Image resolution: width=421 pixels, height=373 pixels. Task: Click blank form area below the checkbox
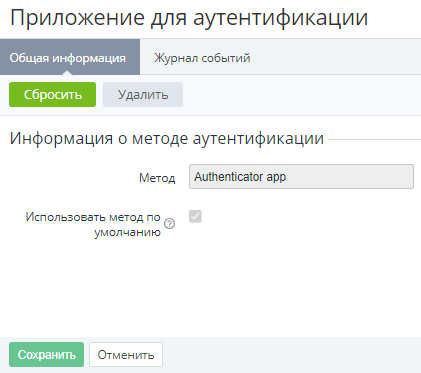(x=210, y=287)
